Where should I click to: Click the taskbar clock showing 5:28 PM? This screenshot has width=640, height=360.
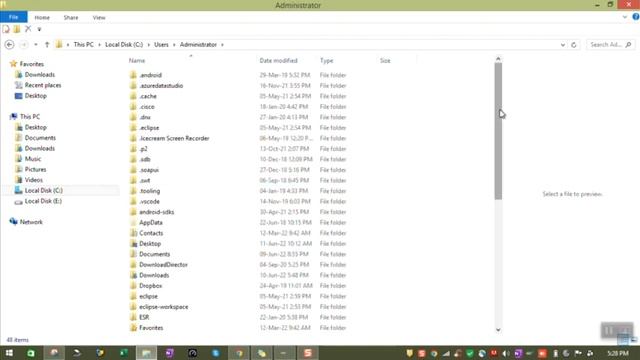[618, 353]
